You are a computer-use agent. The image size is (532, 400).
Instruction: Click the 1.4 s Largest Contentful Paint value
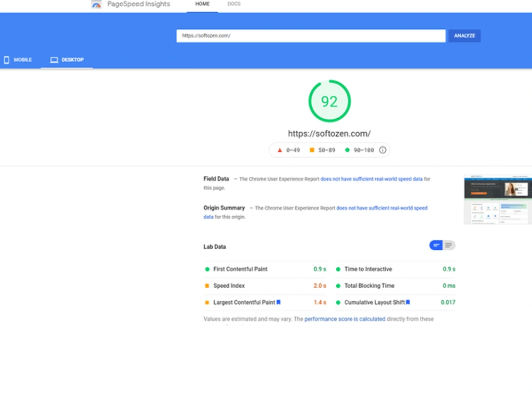coord(320,303)
